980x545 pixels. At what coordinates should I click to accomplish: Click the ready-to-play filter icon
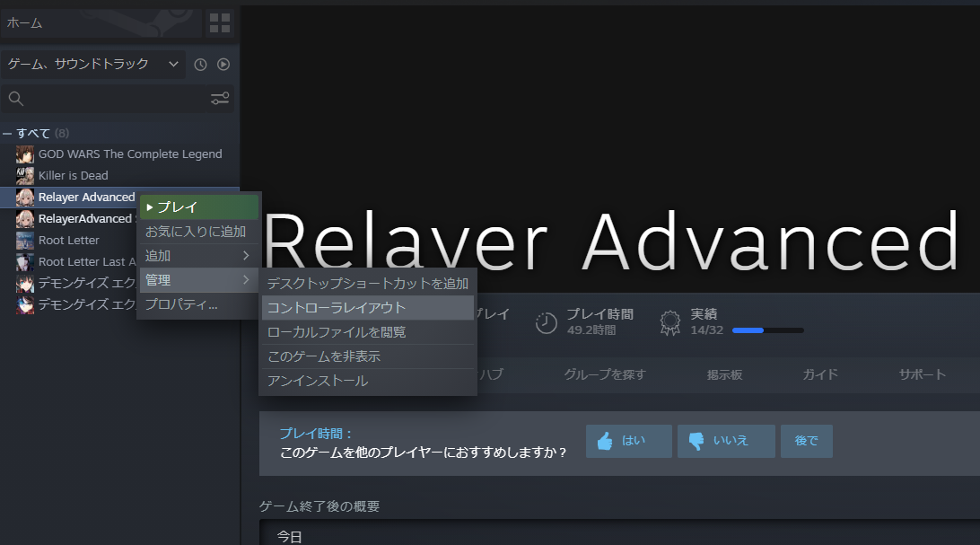(x=223, y=65)
